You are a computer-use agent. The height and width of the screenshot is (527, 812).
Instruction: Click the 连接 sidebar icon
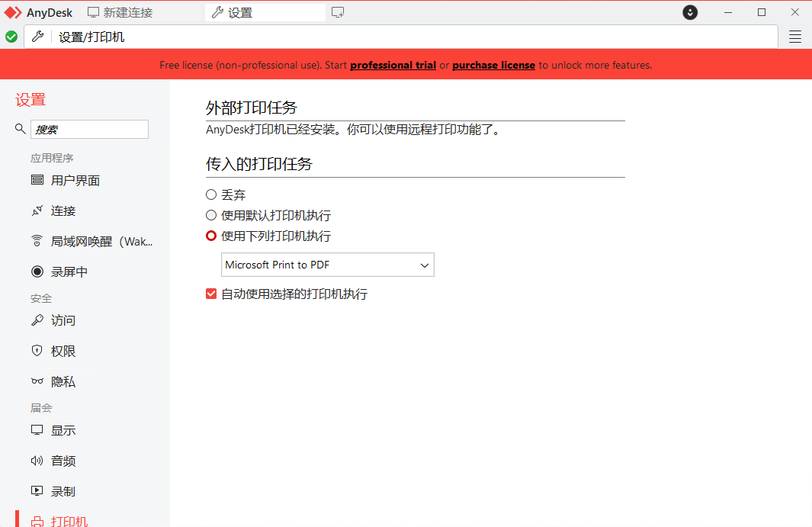tap(37, 210)
